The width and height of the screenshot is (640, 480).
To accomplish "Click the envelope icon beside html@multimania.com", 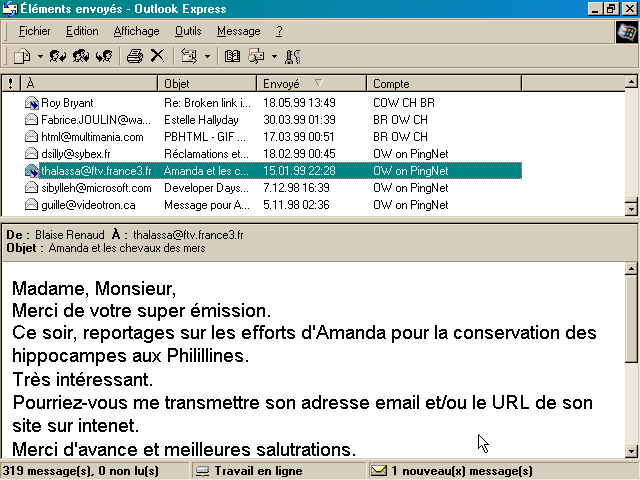I will 31,136.
